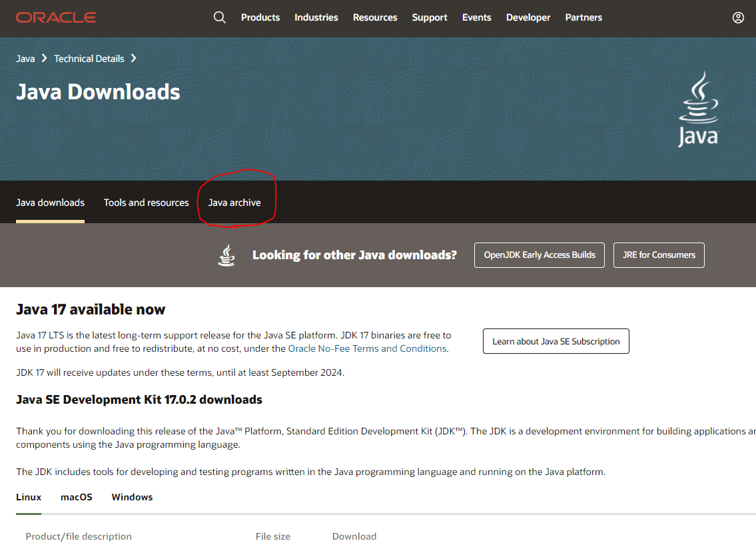Click OpenJDK Early Access Builds button
Image resolution: width=756 pixels, height=549 pixels.
pos(540,255)
